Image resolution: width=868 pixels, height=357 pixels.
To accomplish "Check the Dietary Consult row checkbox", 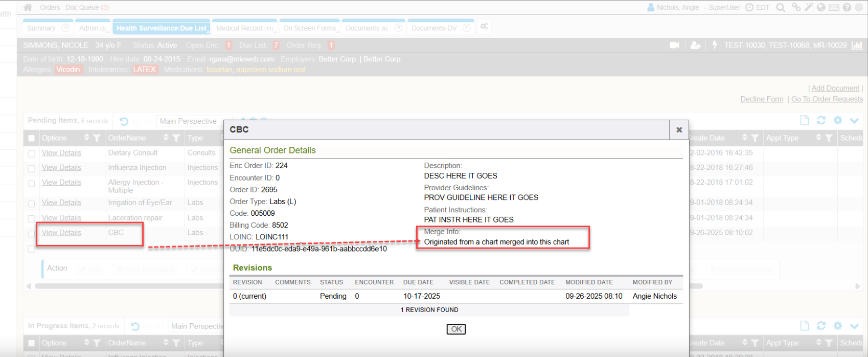I will coord(32,153).
